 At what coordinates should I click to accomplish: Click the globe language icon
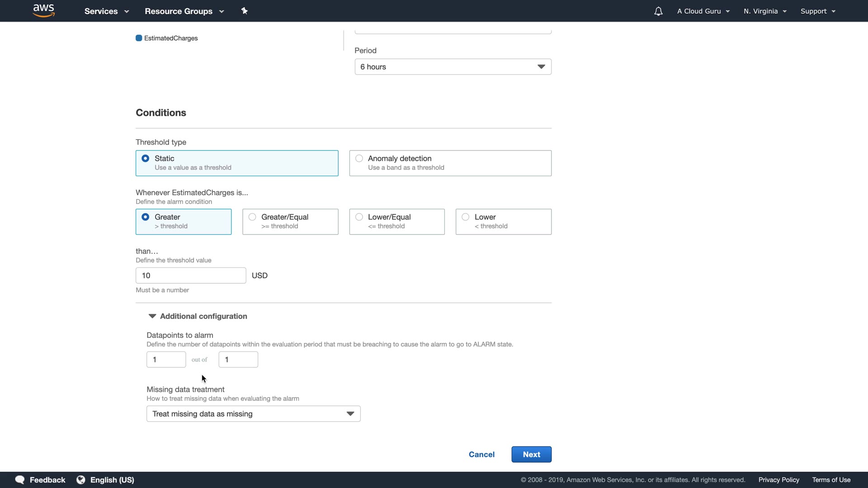(x=81, y=480)
